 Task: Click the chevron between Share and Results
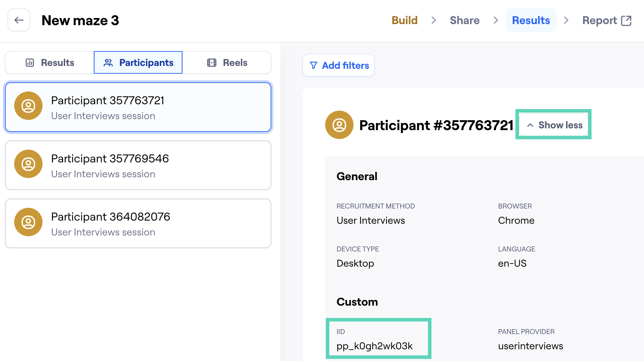pyautogui.click(x=496, y=20)
